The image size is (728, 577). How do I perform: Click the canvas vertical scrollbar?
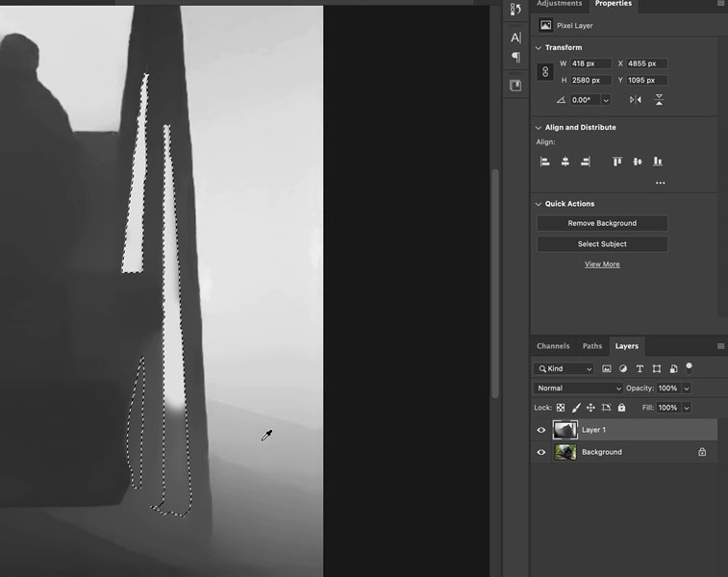[x=495, y=284]
